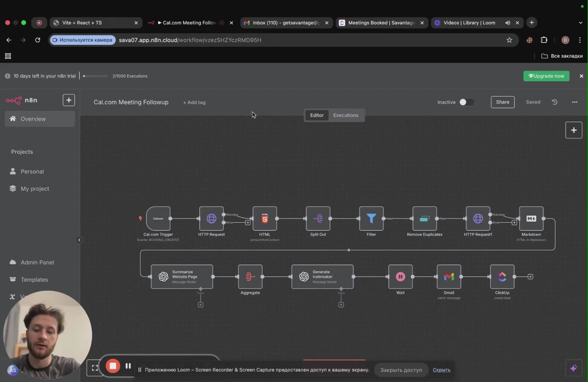Click the Share button

click(502, 102)
